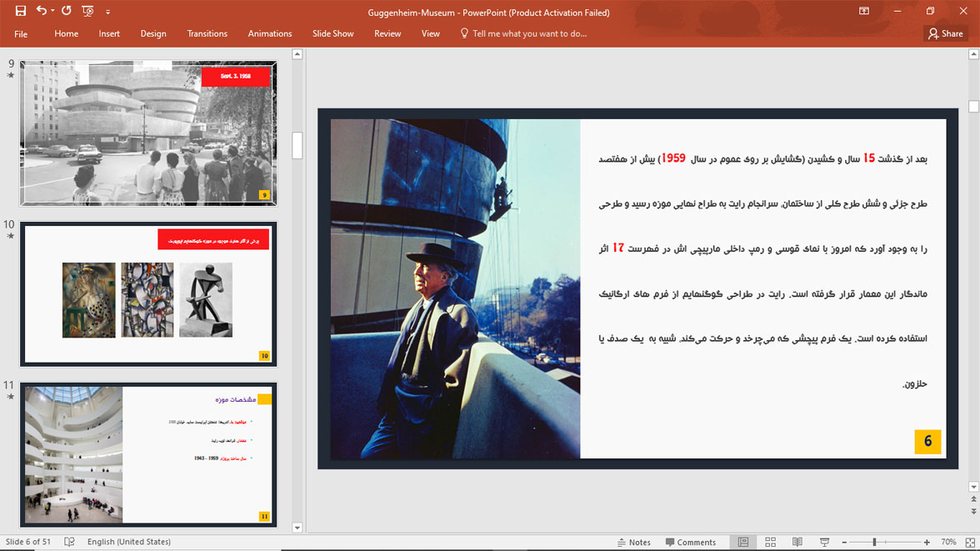Open the Slide Show tab
The width and height of the screenshot is (980, 551).
point(333,34)
